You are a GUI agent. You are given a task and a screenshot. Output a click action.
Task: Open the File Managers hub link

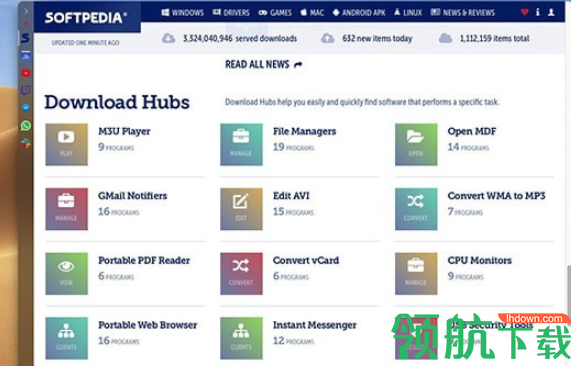click(x=304, y=131)
